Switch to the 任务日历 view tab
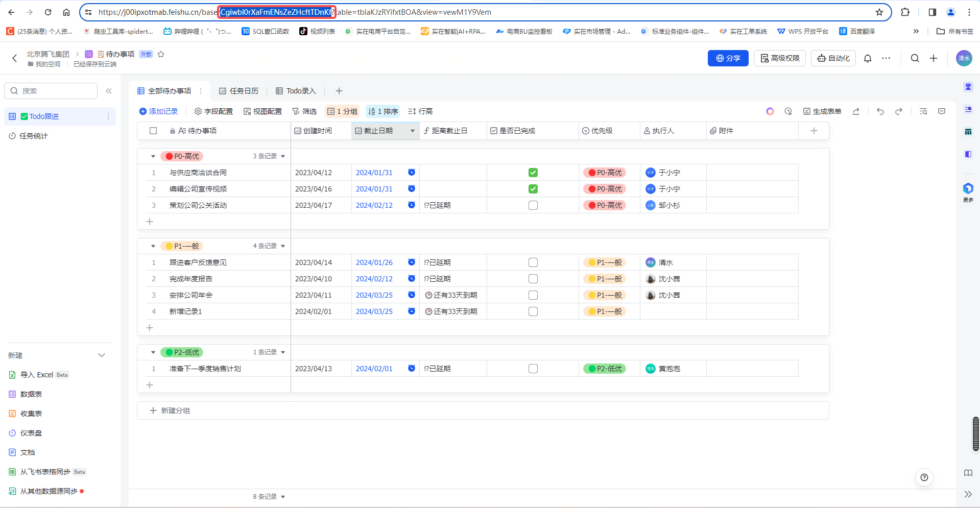This screenshot has width=980, height=508. [238, 91]
